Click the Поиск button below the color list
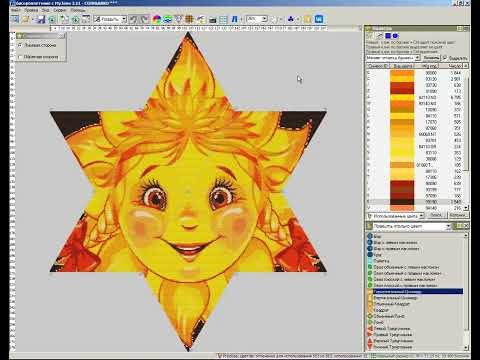Image resolution: width=480 pixels, height=360 pixels. pyautogui.click(x=436, y=216)
